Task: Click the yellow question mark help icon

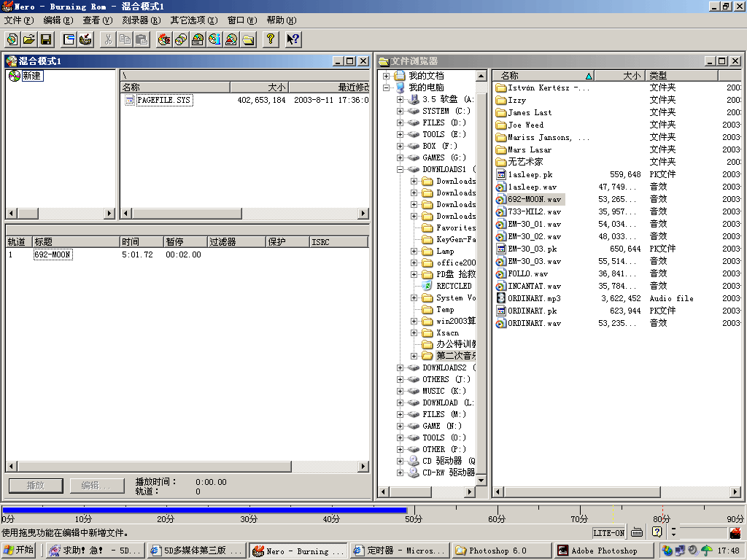Action: tap(271, 39)
